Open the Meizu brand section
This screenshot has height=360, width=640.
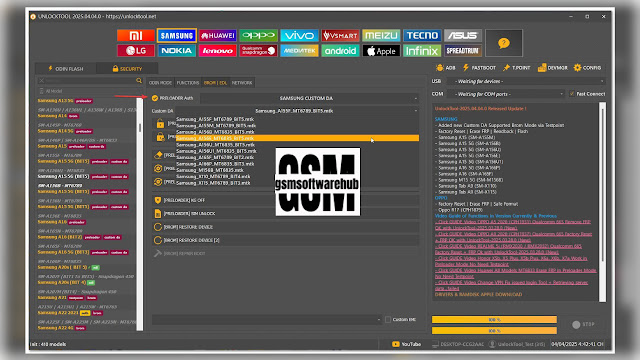click(381, 36)
